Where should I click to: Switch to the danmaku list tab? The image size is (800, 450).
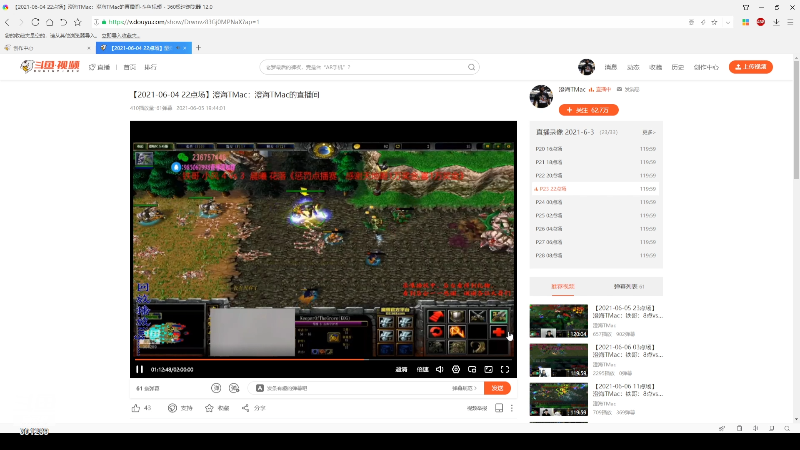(629, 286)
